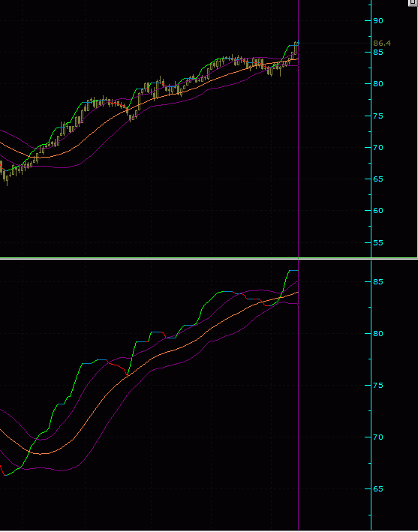Click the window button in the top-right corner
The height and width of the screenshot is (532, 418).
point(413,3)
